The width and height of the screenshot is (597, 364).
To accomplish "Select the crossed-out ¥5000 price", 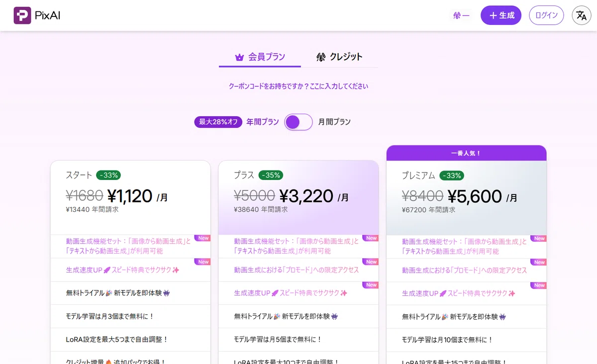I will coord(254,196).
